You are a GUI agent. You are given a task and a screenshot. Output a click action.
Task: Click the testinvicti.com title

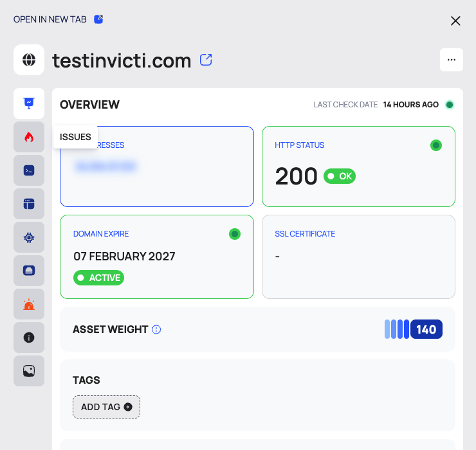click(122, 60)
